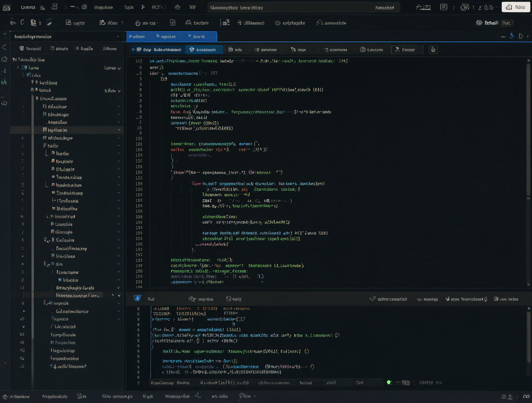Click the blue shield icon in the bottom panel header
Screen dimensions: 532x403
pos(137,299)
